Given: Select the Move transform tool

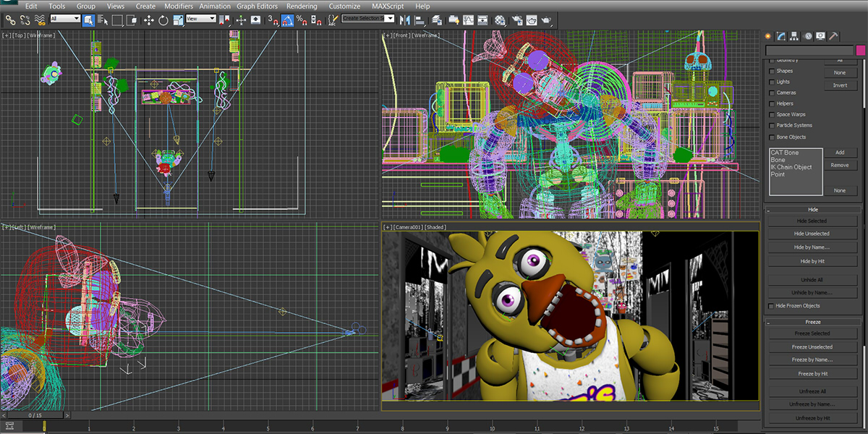Looking at the screenshot, I should pos(149,20).
